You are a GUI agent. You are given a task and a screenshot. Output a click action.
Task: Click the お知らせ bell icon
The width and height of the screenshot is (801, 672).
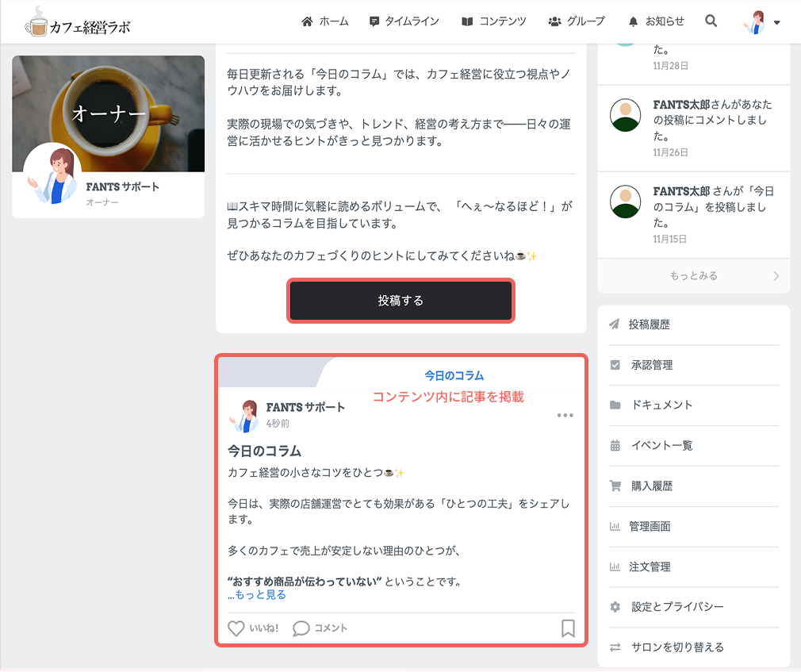click(x=633, y=21)
